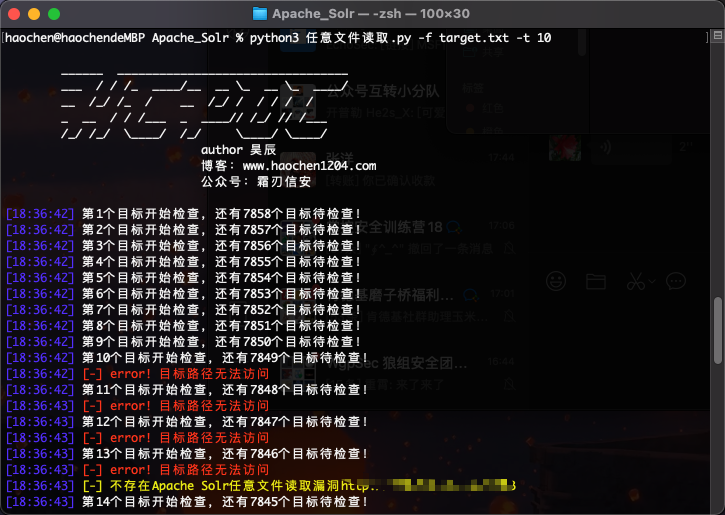Click the window title Apache_Solr — -zsh — 100×30
Image resolution: width=725 pixels, height=515 pixels.
click(370, 14)
